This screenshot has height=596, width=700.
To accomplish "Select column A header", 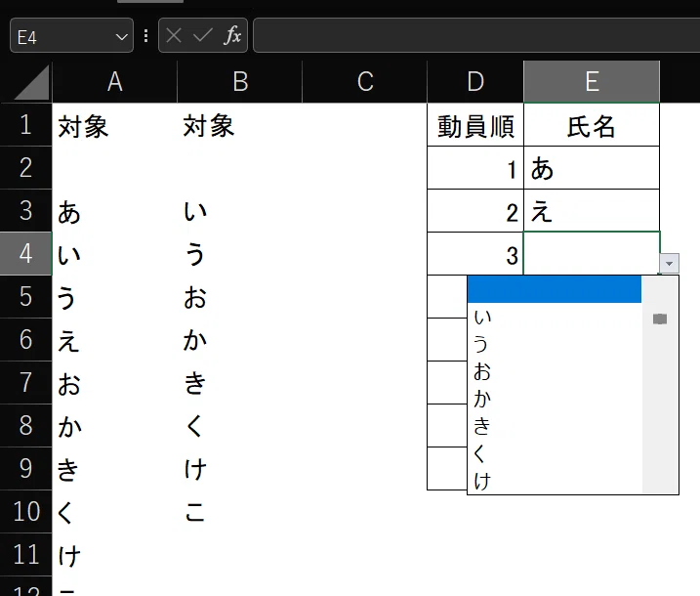I will coord(115,82).
